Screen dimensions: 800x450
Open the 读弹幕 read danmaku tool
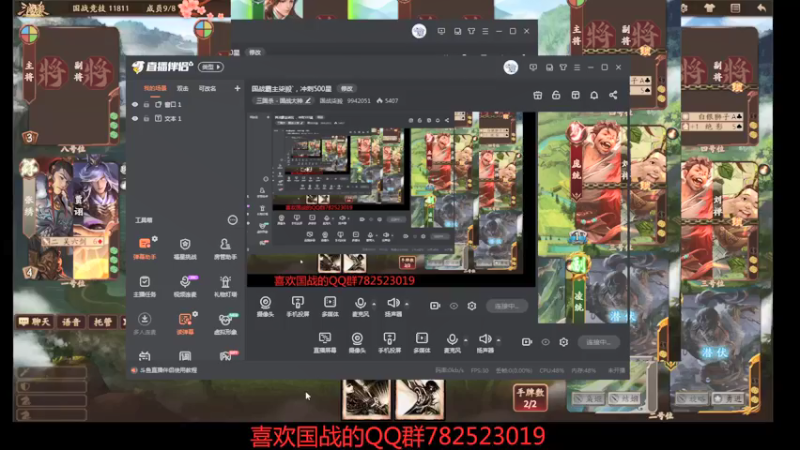pyautogui.click(x=185, y=324)
